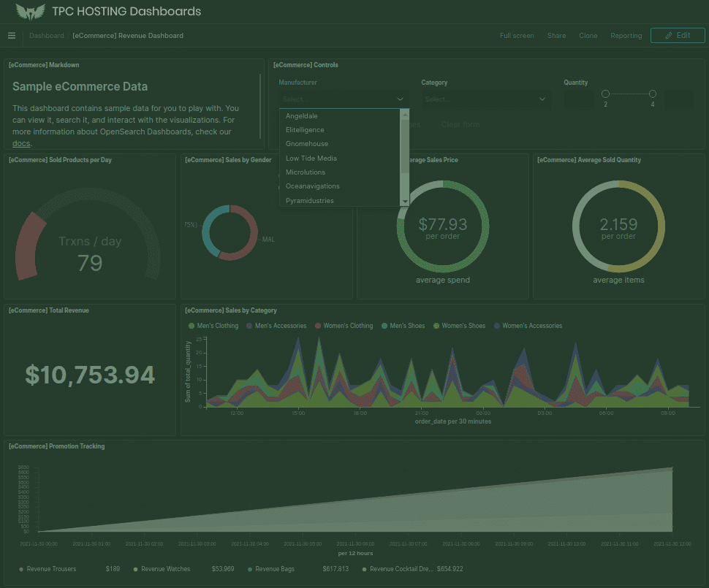Screen dimensions: 709x588
Task: Collapse the Manufacturer dropdown chevron
Action: pyautogui.click(x=400, y=99)
